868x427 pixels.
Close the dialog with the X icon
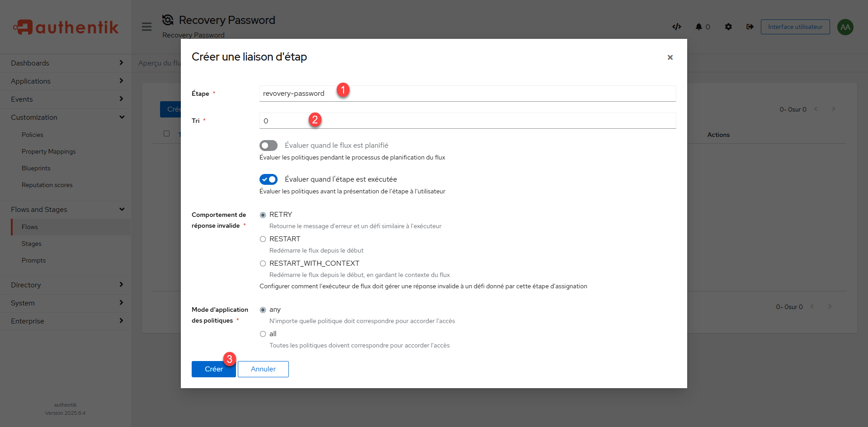(x=670, y=57)
